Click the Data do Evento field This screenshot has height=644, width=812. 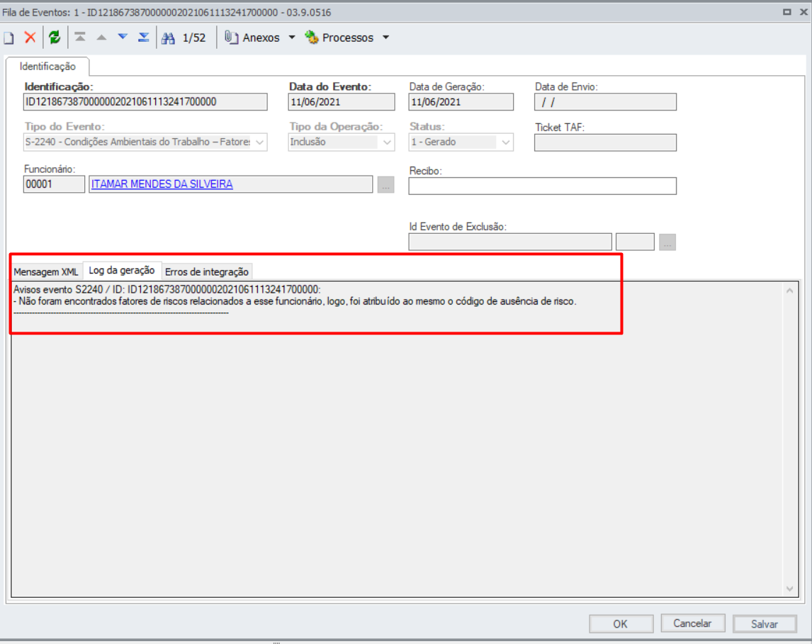tap(342, 102)
